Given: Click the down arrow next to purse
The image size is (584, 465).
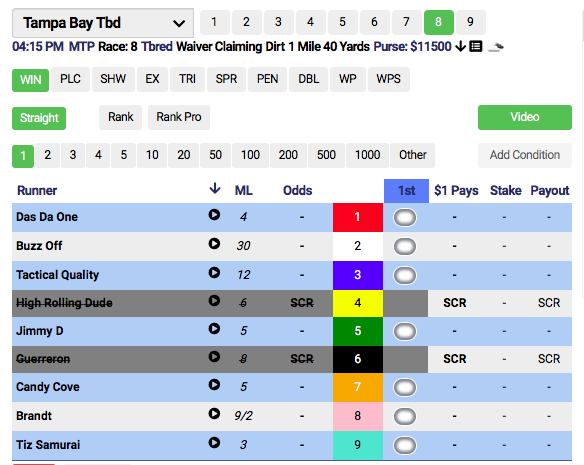Looking at the screenshot, I should point(461,47).
